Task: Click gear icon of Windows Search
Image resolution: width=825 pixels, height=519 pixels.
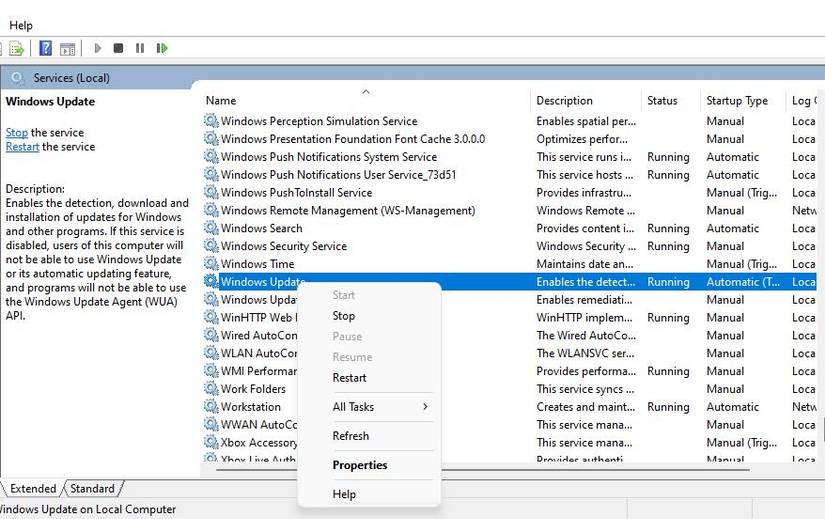Action: coord(211,228)
